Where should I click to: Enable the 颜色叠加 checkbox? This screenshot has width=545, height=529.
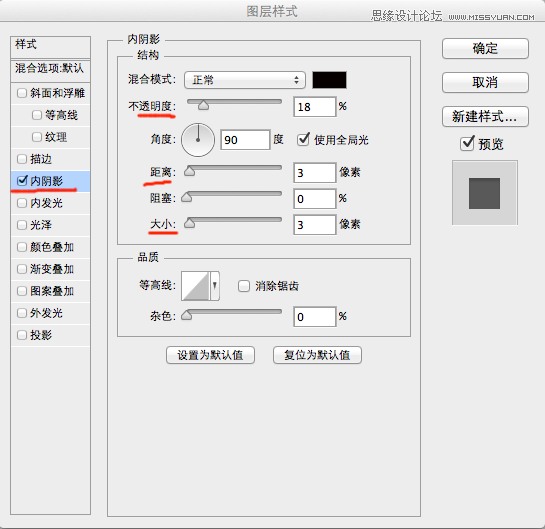[x=22, y=247]
